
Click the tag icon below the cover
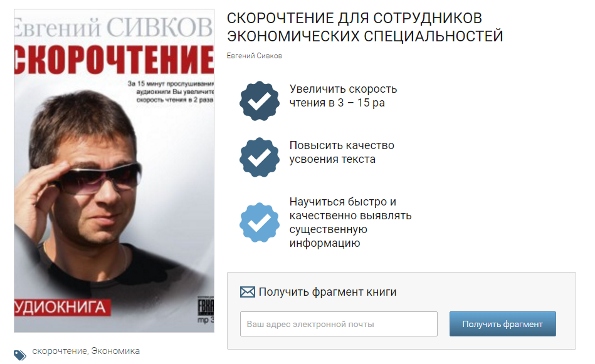click(x=19, y=355)
